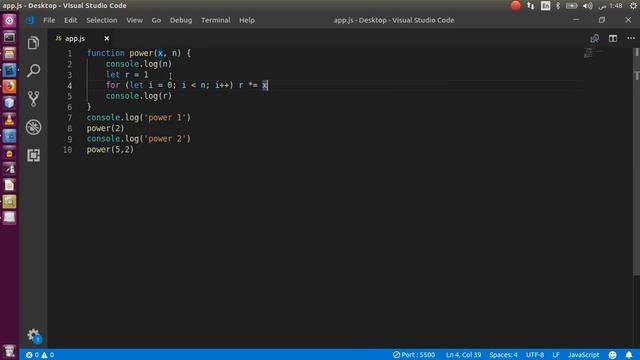Open the Help menu

coord(247,20)
